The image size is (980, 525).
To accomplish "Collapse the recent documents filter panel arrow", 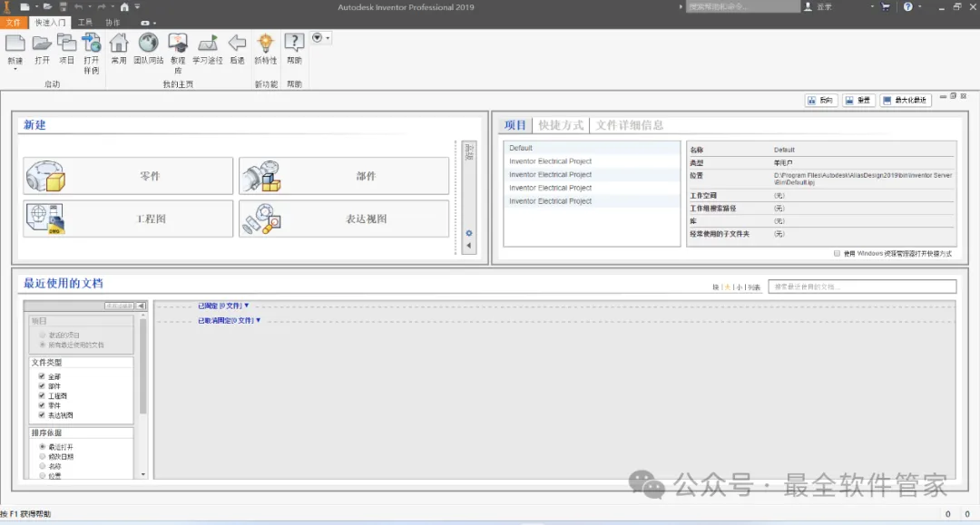I will point(142,306).
